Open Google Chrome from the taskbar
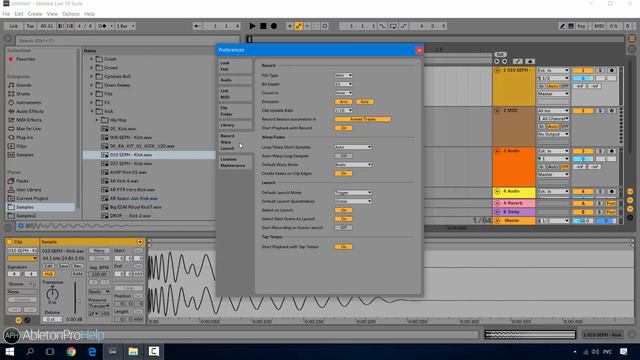640x360 pixels. [x=71, y=351]
